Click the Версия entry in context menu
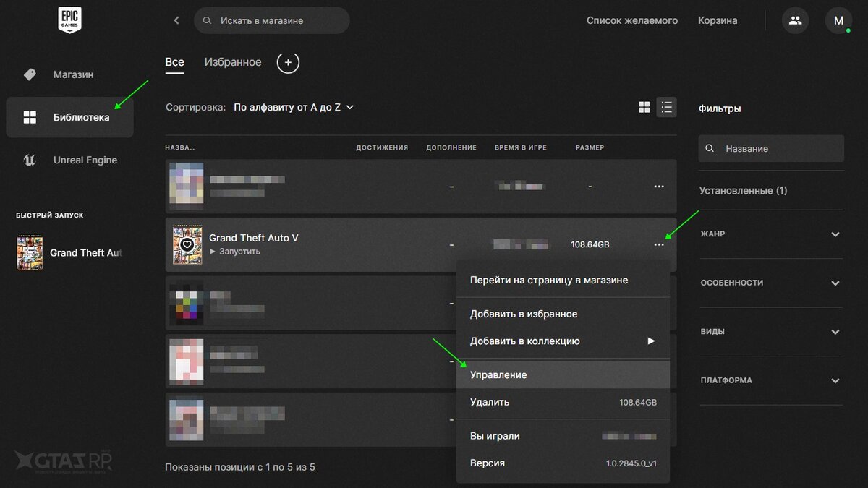This screenshot has width=868, height=488. [563, 463]
